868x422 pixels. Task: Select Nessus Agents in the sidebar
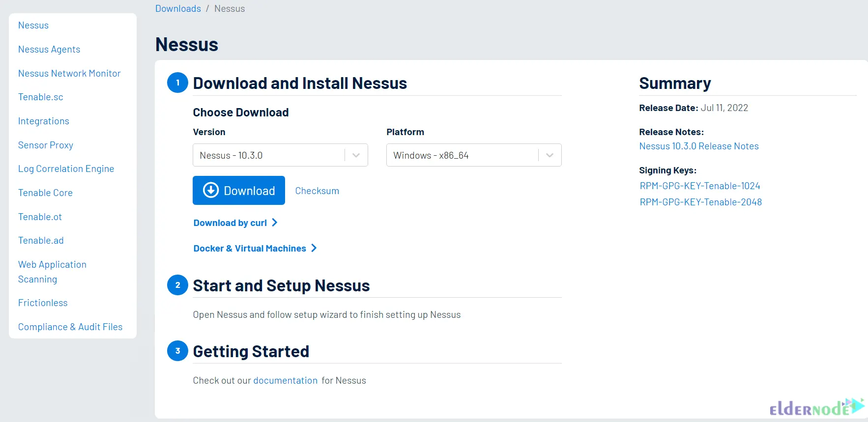(x=49, y=49)
